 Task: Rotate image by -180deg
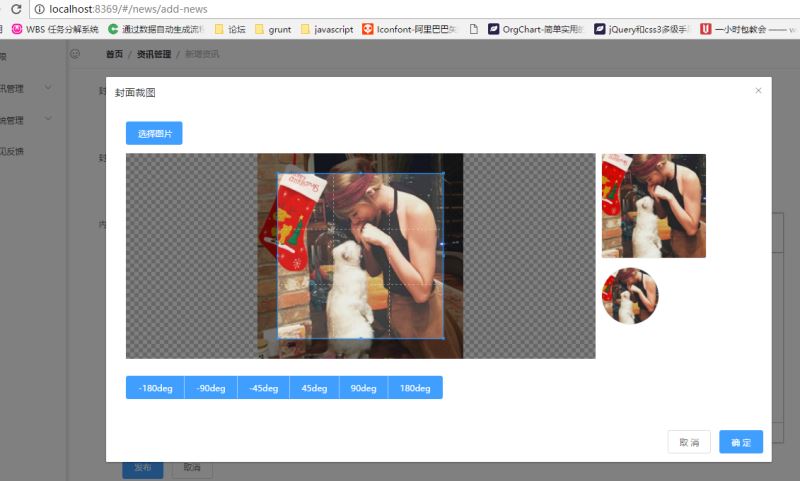(155, 388)
